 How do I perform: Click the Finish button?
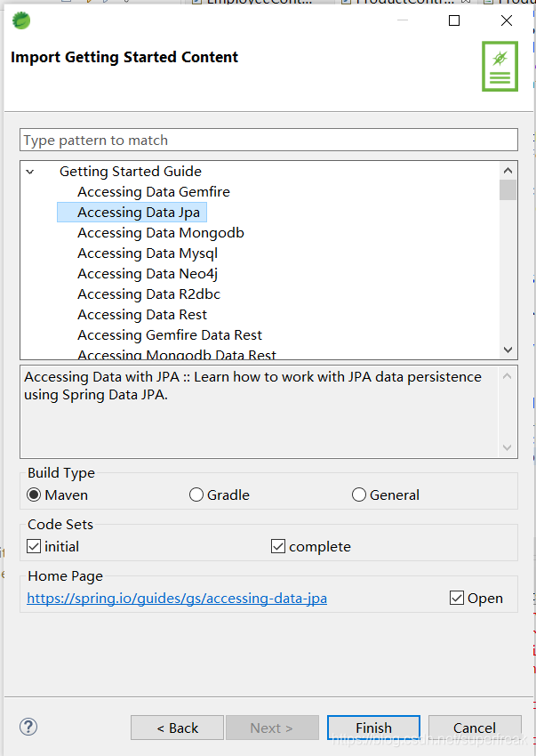(373, 728)
